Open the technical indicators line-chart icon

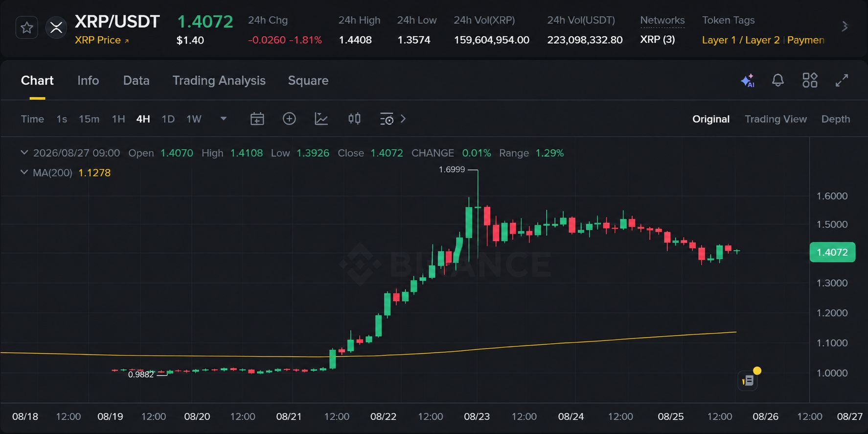[321, 119]
